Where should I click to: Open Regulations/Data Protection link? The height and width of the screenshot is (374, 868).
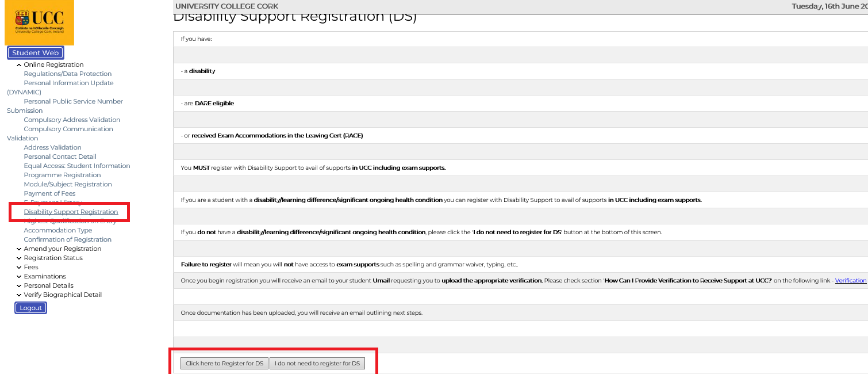(x=68, y=74)
